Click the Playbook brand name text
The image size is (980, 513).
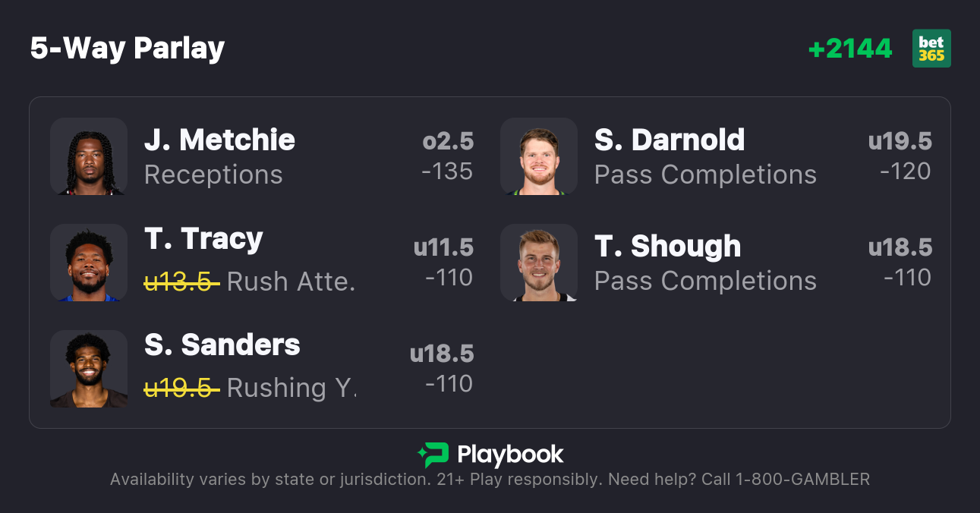click(x=510, y=455)
